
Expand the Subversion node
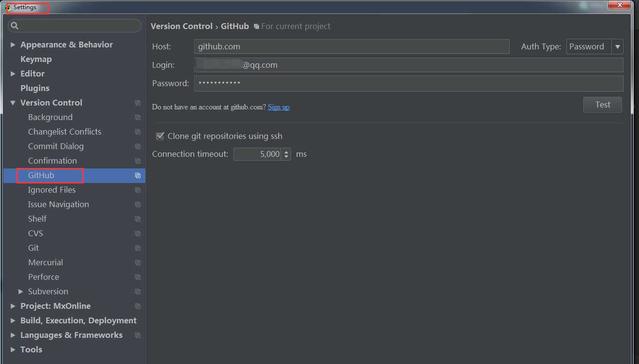point(21,291)
